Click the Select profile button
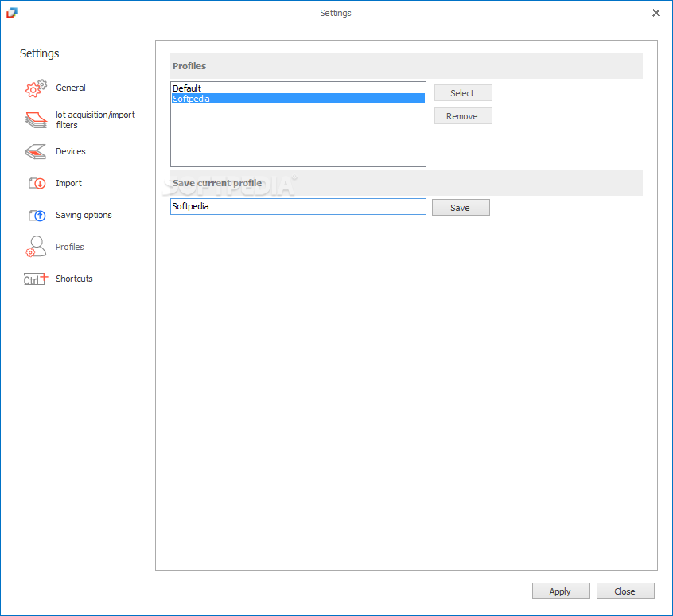The image size is (673, 616). click(x=463, y=93)
